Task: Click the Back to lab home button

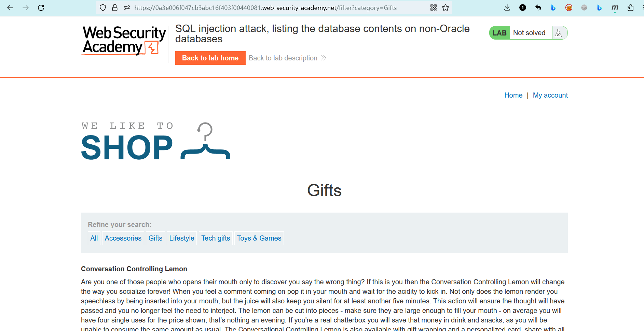Action: click(x=210, y=58)
